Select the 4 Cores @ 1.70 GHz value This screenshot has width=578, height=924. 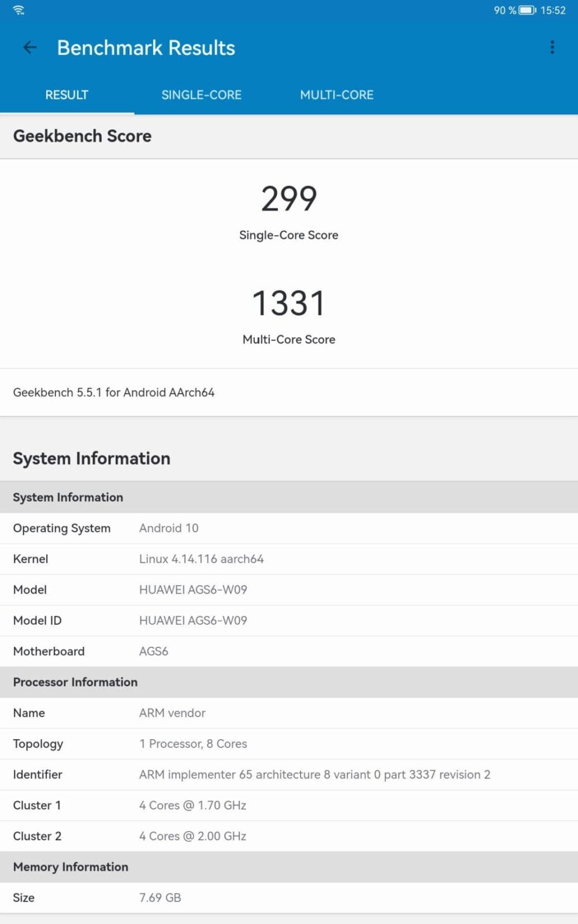click(x=193, y=805)
